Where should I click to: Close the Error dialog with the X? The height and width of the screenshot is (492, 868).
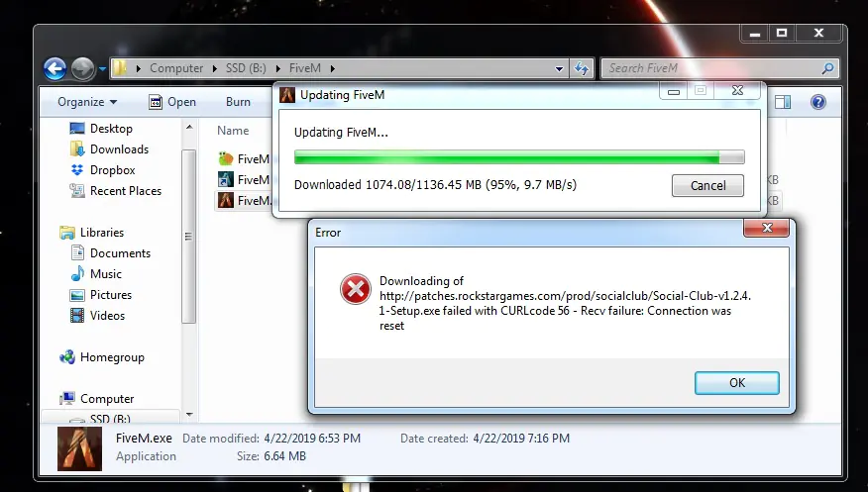coord(767,228)
